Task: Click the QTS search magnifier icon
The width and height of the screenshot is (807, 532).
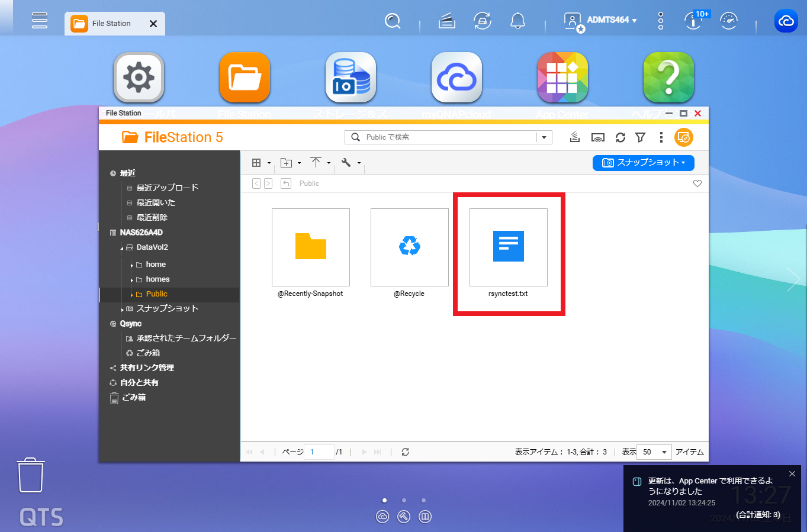Action: click(393, 21)
